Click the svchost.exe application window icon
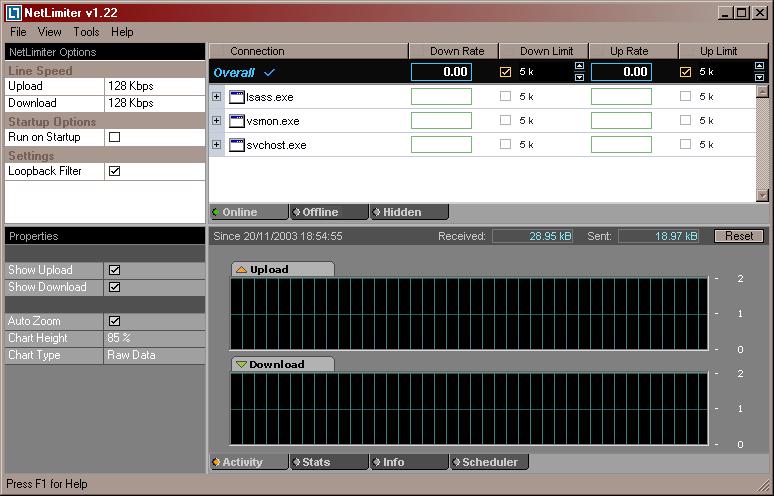 pos(237,145)
